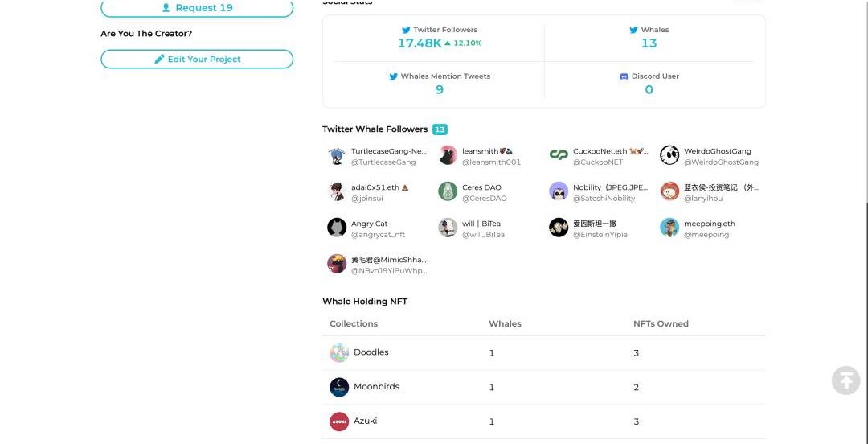Click the Discord User value 0

click(649, 90)
